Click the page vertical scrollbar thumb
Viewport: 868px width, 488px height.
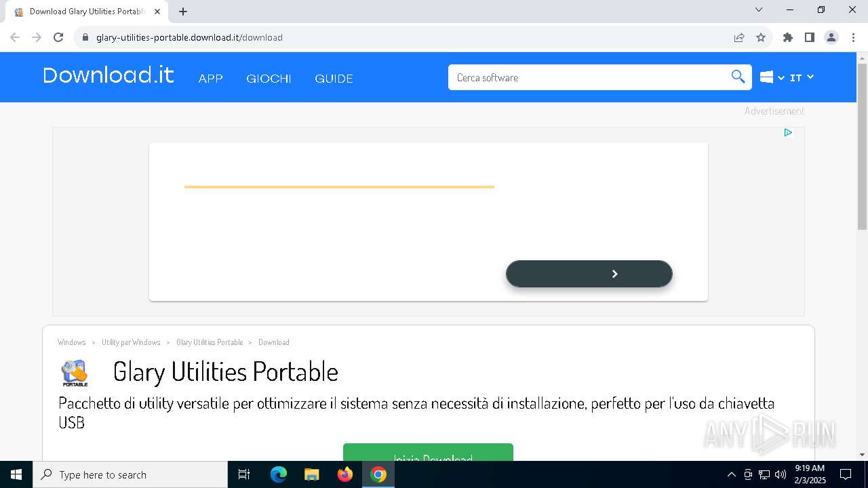click(862, 146)
